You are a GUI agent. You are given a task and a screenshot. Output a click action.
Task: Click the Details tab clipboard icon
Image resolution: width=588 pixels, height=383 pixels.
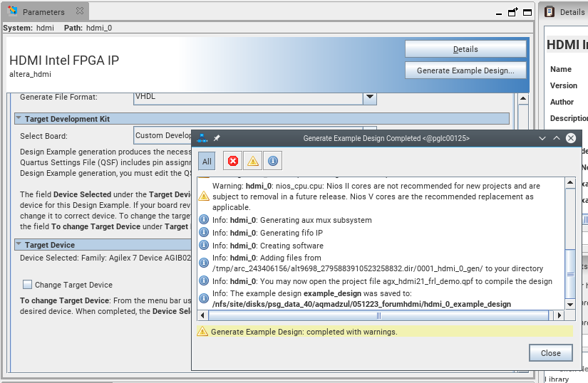(x=550, y=12)
